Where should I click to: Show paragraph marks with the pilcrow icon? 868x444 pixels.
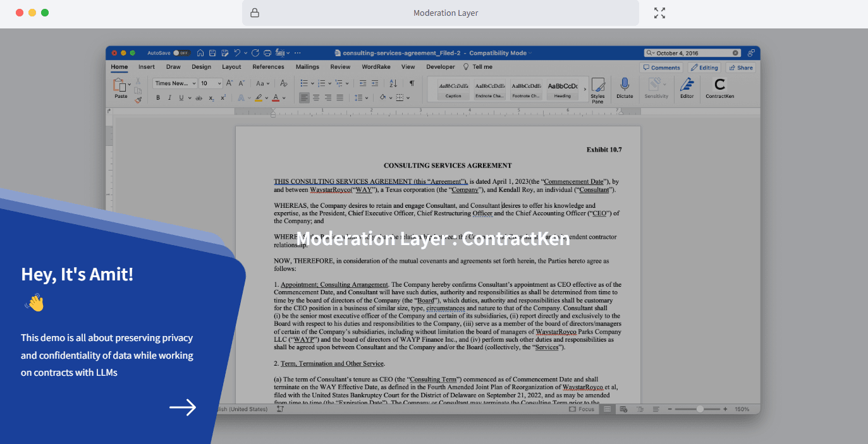point(412,83)
